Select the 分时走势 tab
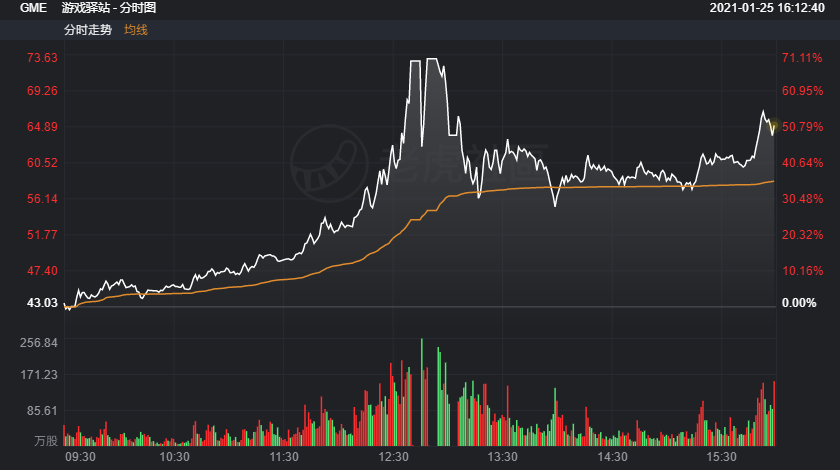This screenshot has width=840, height=470. [88, 30]
